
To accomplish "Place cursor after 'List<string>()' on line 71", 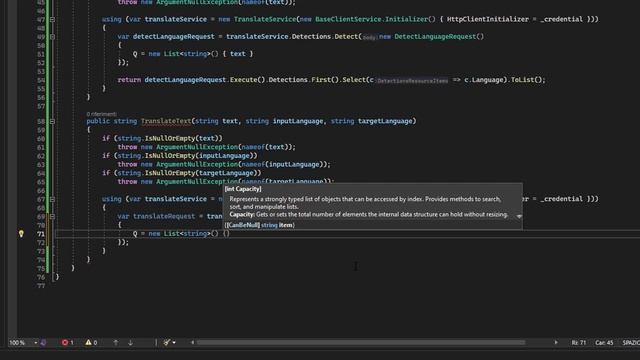I will pos(219,233).
